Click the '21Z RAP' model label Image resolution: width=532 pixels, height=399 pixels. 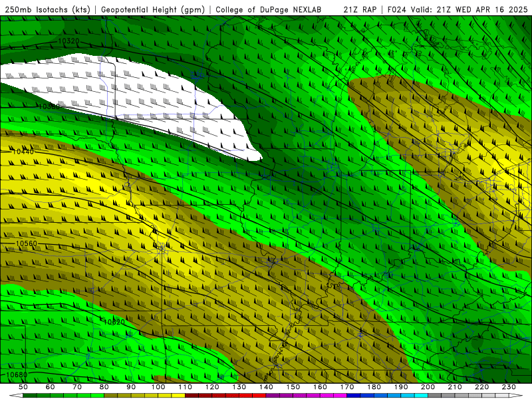(360, 9)
